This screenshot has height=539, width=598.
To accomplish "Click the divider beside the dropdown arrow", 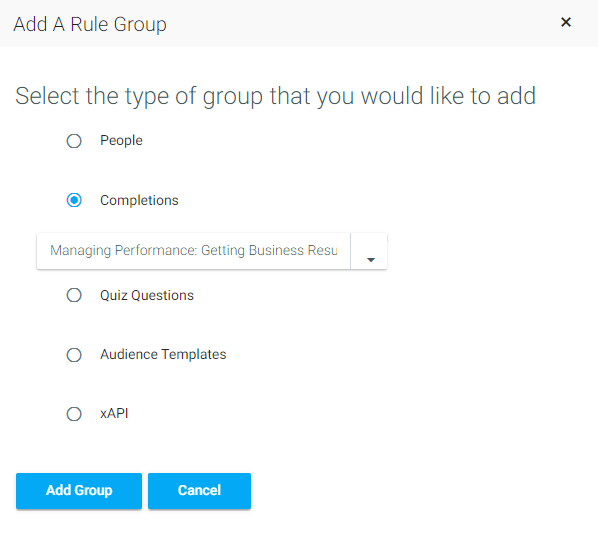I will pyautogui.click(x=350, y=251).
